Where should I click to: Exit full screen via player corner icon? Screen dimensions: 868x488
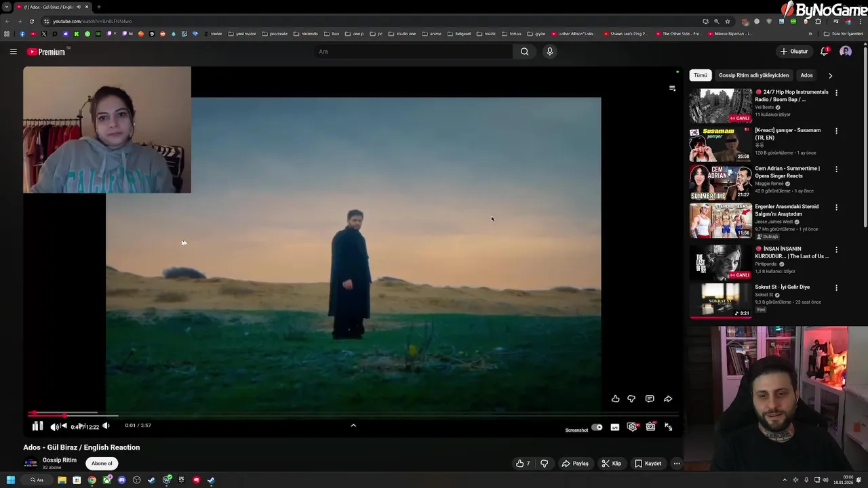coord(669,427)
